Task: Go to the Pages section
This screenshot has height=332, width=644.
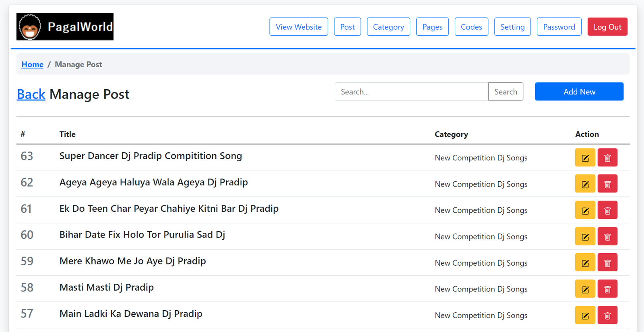Action: (432, 27)
